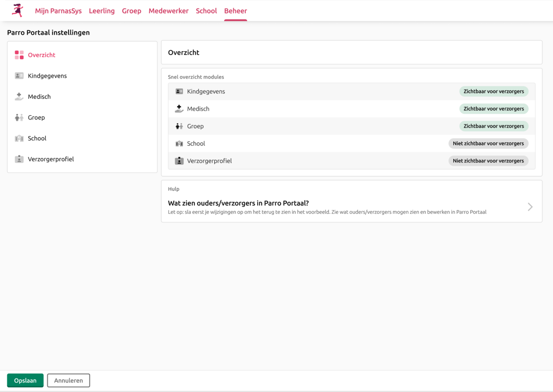Open the Medewerker menu
Viewport: 553px width, 392px height.
168,11
